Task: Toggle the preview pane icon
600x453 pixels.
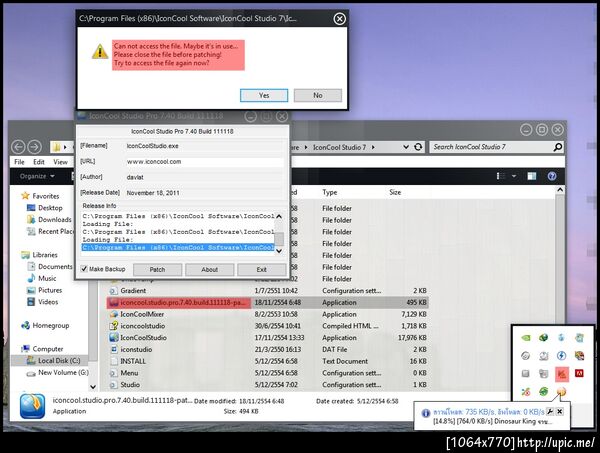Action: point(532,176)
